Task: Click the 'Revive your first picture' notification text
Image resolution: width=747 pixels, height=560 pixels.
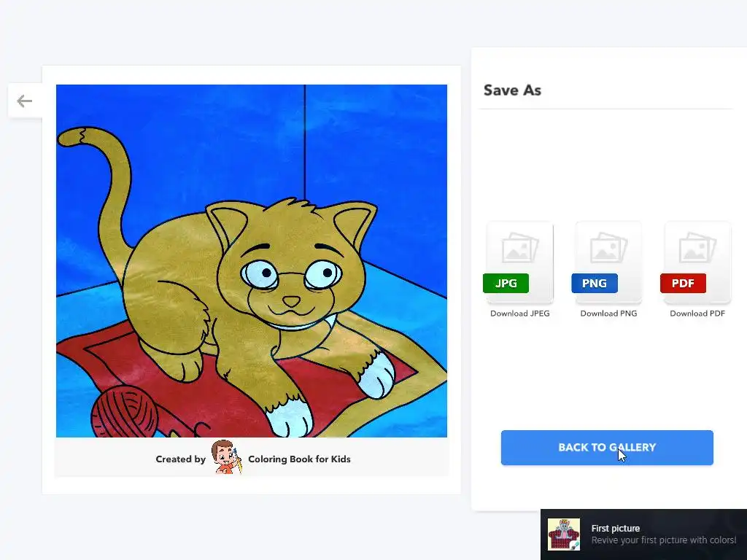Action: point(664,540)
